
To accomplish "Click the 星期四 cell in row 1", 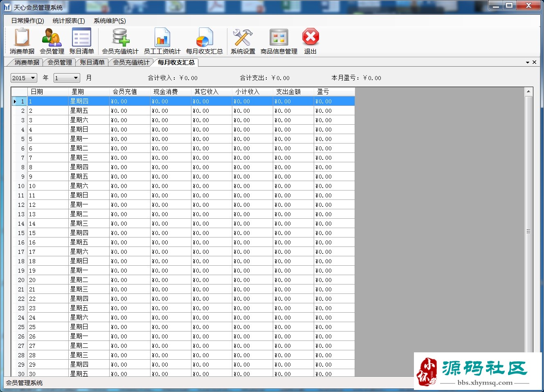I will click(x=89, y=101).
